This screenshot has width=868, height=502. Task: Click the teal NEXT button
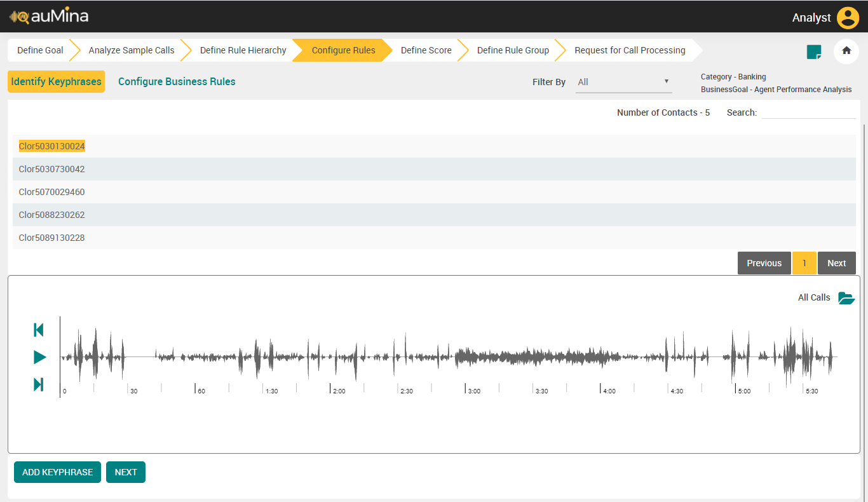pos(126,472)
